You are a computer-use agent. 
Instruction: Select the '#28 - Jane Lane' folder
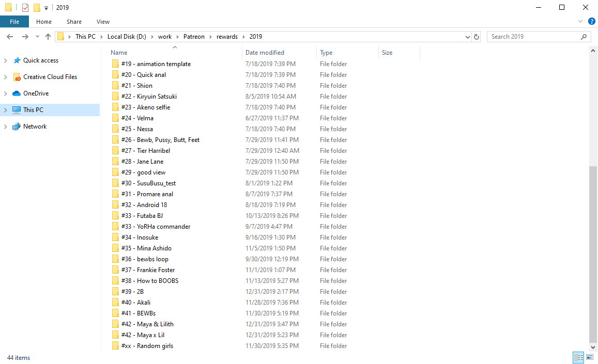pos(142,161)
